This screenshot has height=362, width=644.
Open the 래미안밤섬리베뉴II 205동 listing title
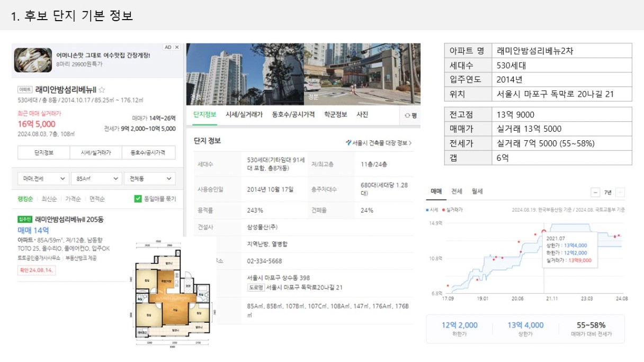(x=69, y=220)
